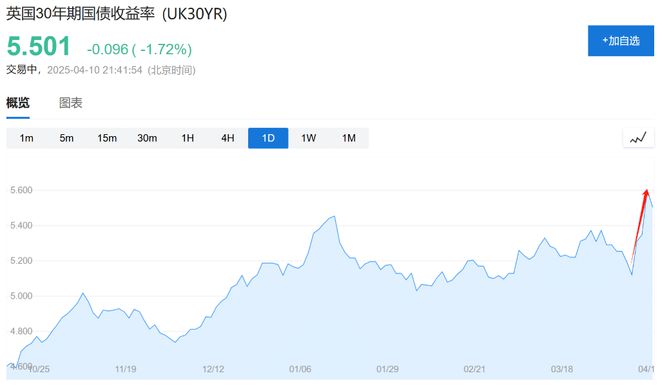Viewport: 660px width, 389px height.
Task: Choose the 15m timeframe
Action: coord(107,138)
